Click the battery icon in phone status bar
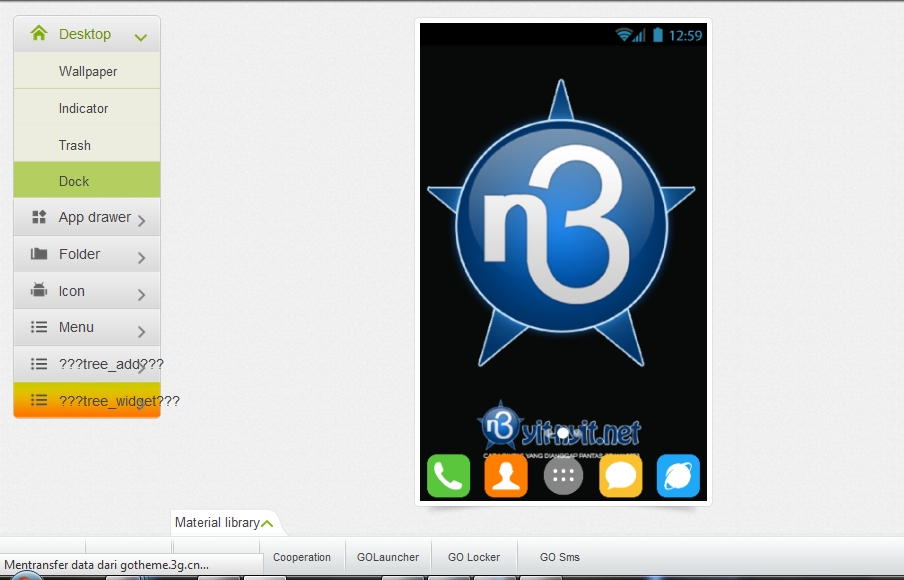 [658, 35]
